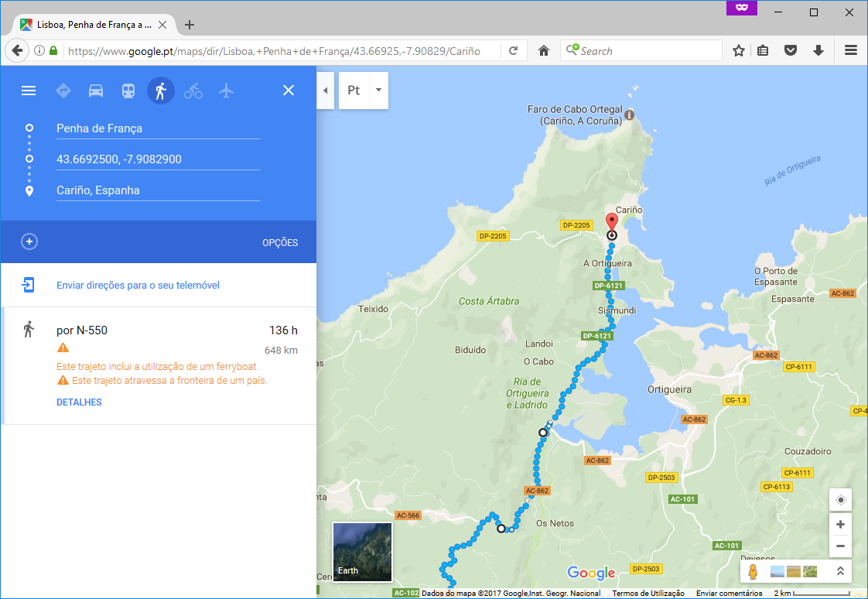Show your current location on map

point(840,500)
